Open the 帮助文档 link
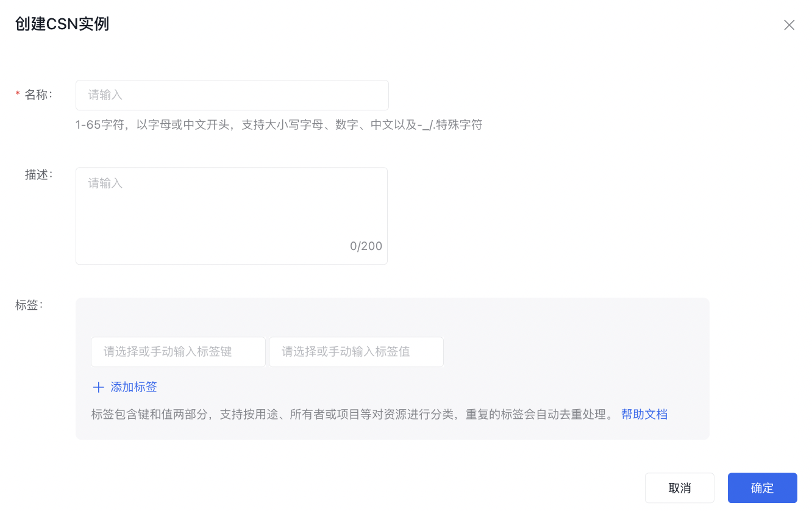The width and height of the screenshot is (812, 511). pyautogui.click(x=644, y=415)
